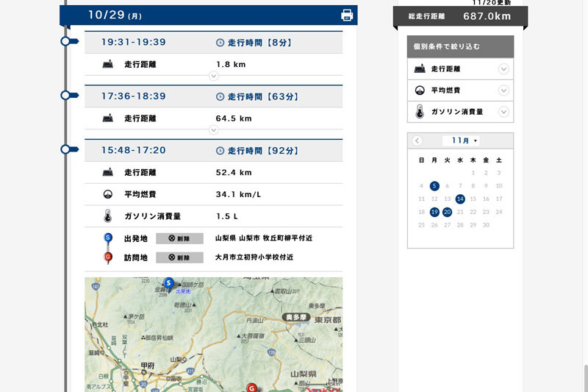Click the clock icon next to 走行時間【8分】
The height and width of the screenshot is (392, 588).
click(220, 43)
